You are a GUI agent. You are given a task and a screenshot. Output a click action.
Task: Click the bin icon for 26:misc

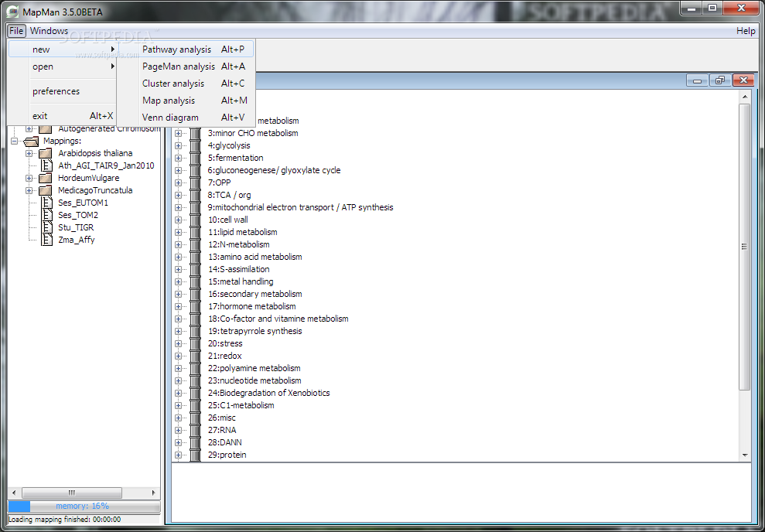(195, 418)
